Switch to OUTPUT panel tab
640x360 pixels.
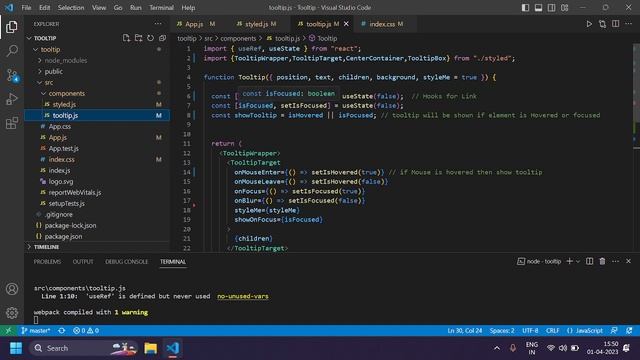click(x=83, y=262)
